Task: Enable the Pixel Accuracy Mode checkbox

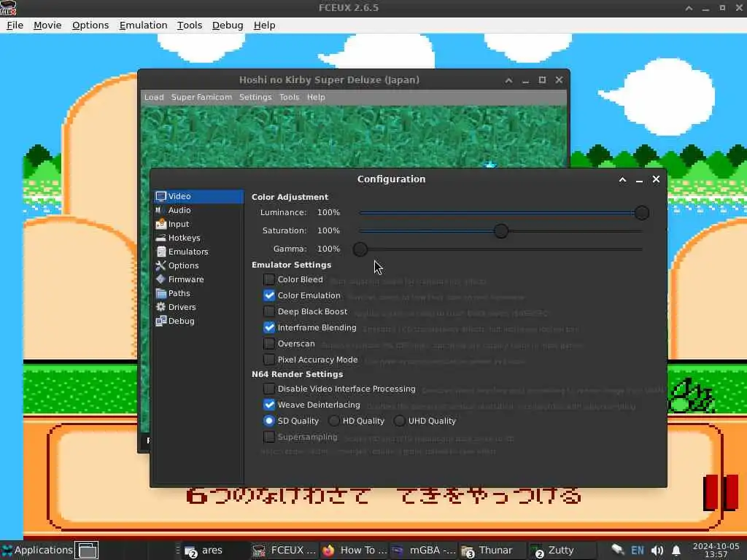Action: click(x=269, y=359)
